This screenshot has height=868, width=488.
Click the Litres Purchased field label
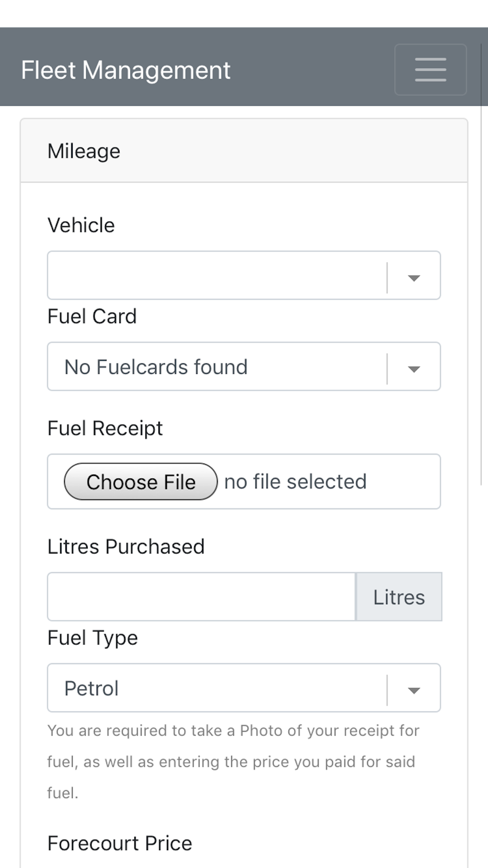[x=126, y=547]
